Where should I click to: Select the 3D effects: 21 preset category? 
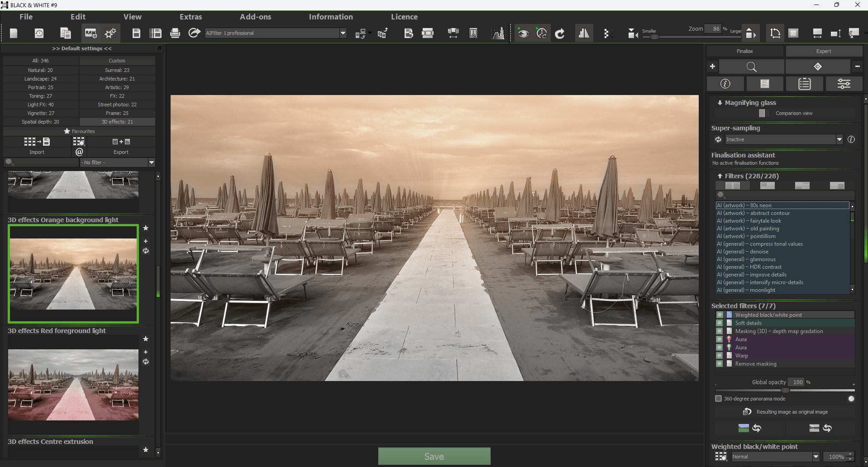click(x=117, y=122)
